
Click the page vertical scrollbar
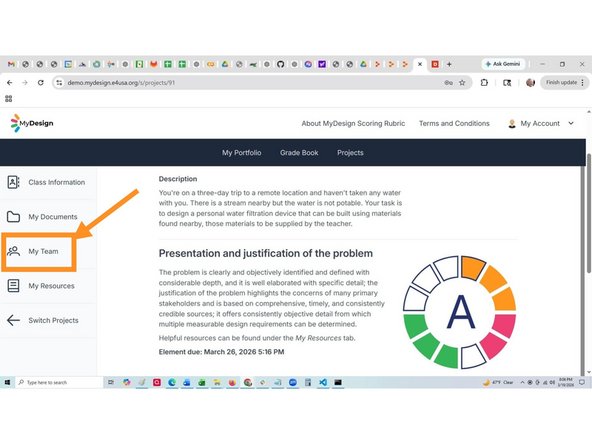pyautogui.click(x=588, y=213)
